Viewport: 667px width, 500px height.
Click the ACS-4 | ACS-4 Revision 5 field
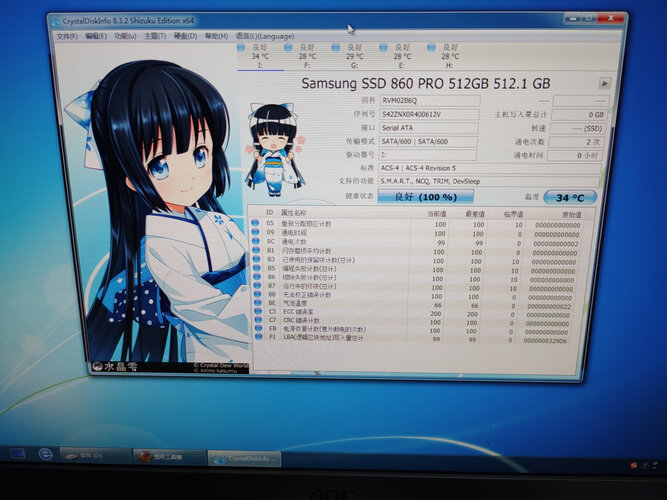490,168
